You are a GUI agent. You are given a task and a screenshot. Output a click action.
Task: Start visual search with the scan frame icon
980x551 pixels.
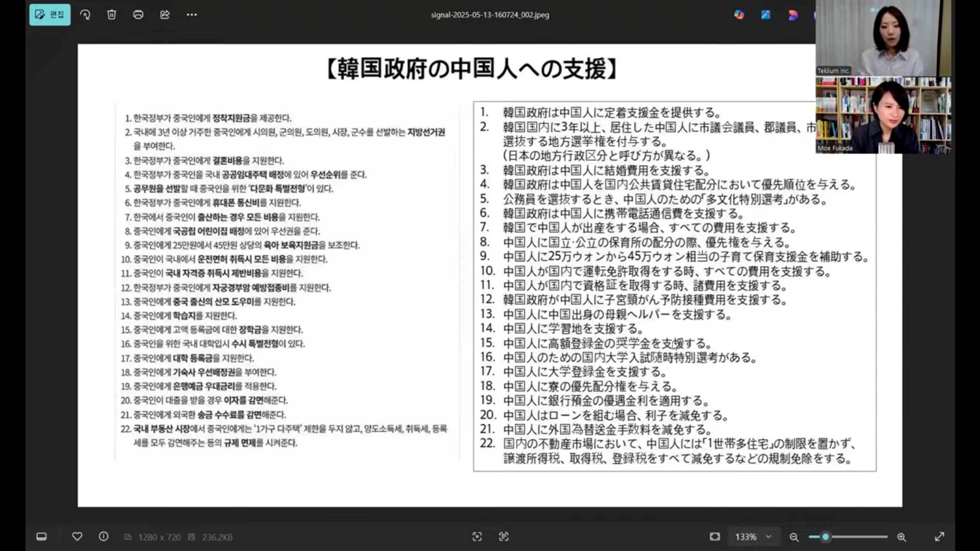tap(477, 536)
